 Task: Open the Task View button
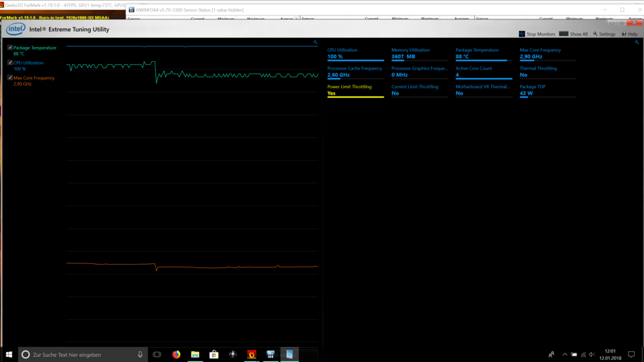tap(157, 354)
